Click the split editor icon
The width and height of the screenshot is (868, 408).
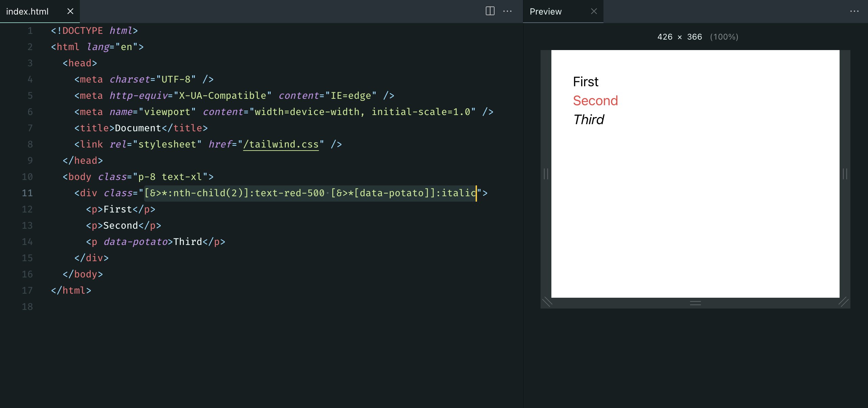pyautogui.click(x=490, y=11)
